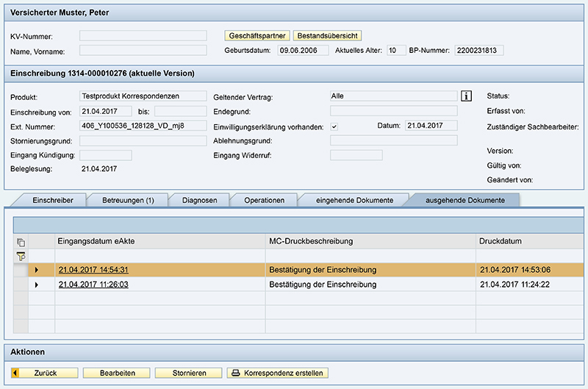This screenshot has width=588, height=389.
Task: Switch to the eingehende Dokumente tab
Action: click(355, 200)
